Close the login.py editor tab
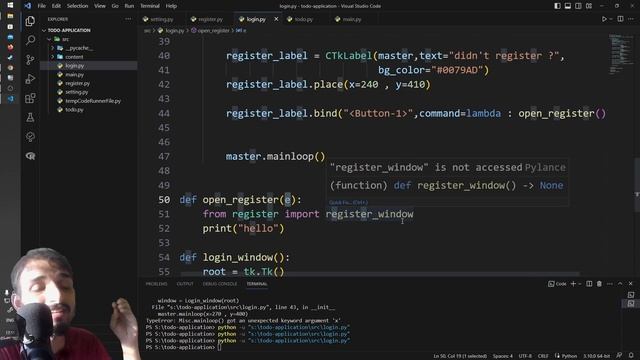The image size is (640, 360). point(276,19)
